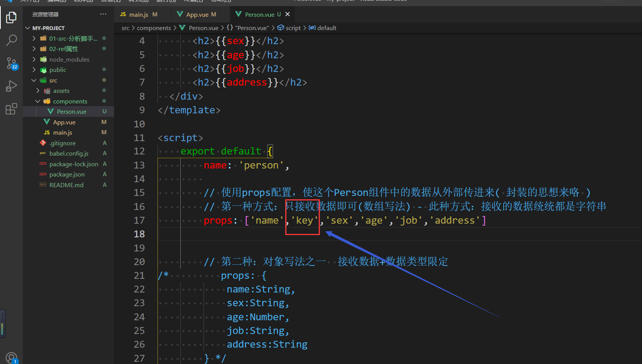Click the assets folder icon
Image resolution: width=642 pixels, height=364 pixels.
point(47,91)
